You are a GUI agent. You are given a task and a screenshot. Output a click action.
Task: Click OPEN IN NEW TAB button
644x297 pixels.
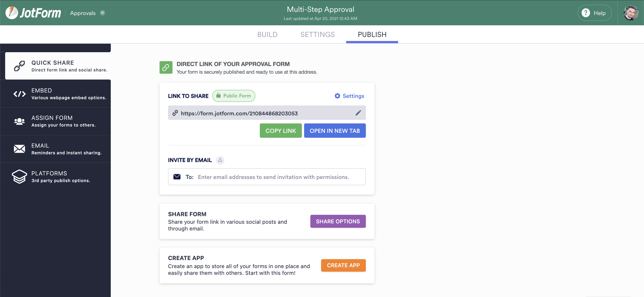[335, 131]
